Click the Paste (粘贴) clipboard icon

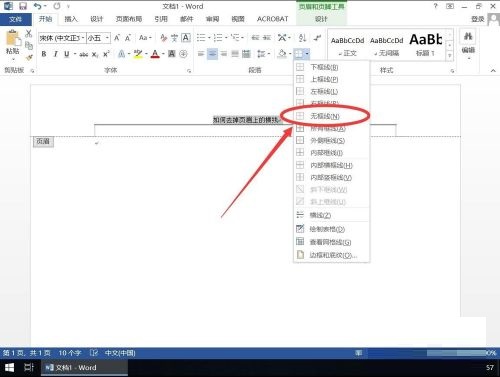click(x=13, y=38)
